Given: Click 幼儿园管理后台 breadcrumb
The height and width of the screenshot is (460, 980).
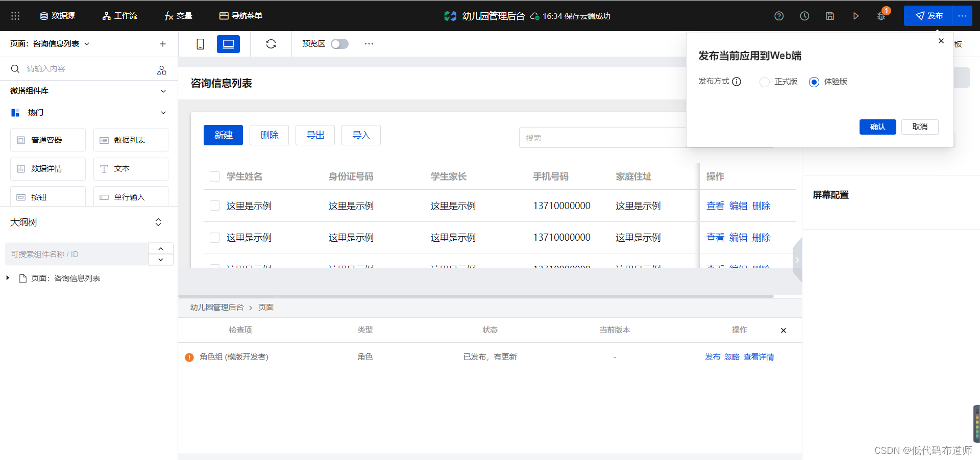Looking at the screenshot, I should 217,308.
